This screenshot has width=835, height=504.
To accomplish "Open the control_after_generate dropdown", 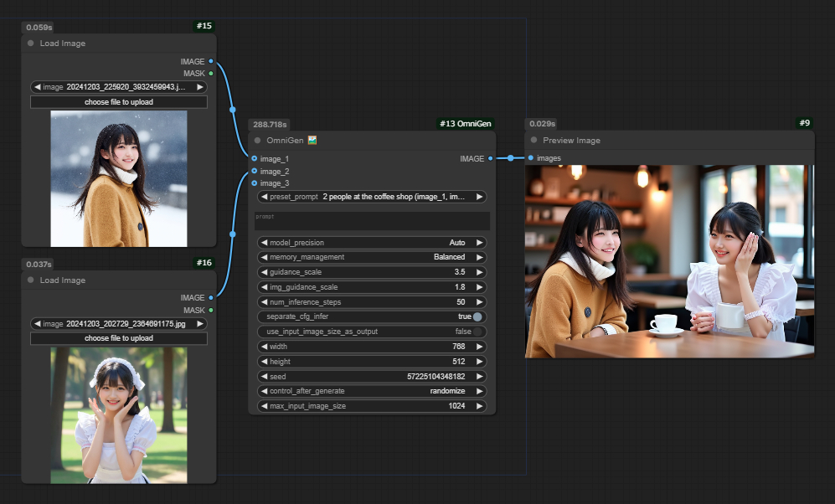I will tap(372, 391).
